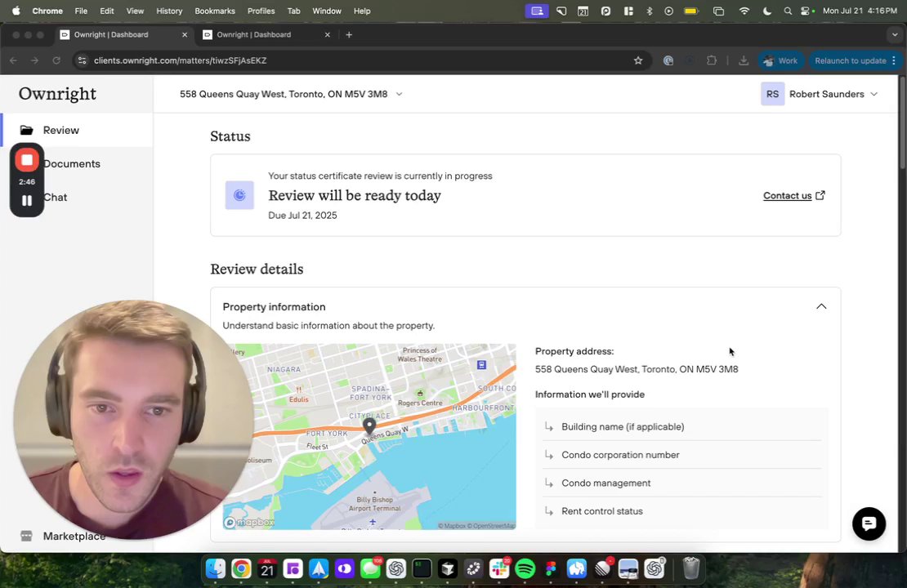Viewport: 907px width, 588px height.
Task: Open Chrome extensions puzzle icon
Action: (712, 60)
